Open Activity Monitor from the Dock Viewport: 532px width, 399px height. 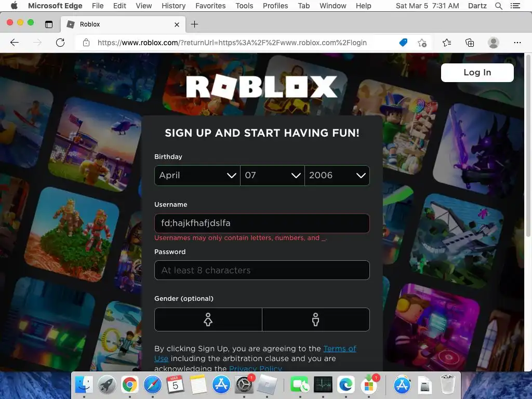pos(323,385)
